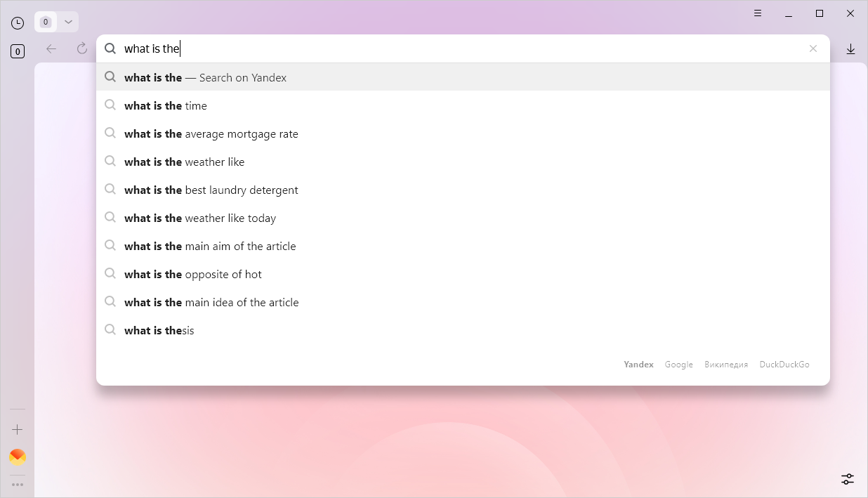Click the tab counter icon in sidebar
868x498 pixels.
18,51
